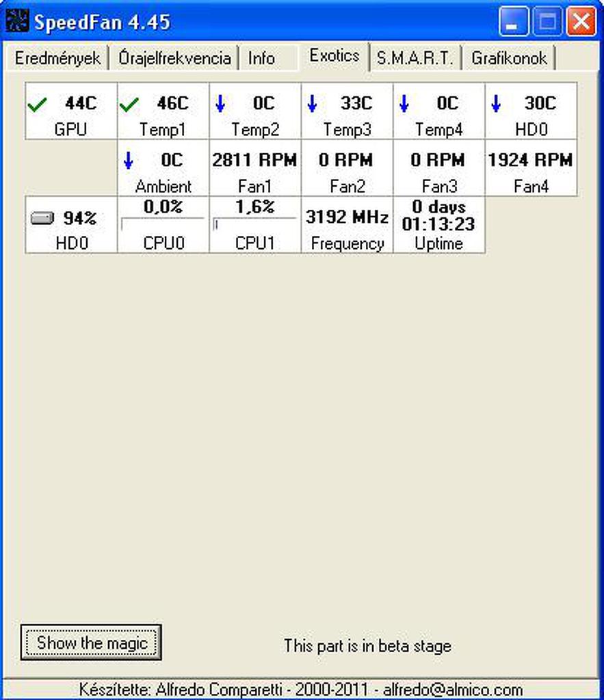Click the 3192 MHz Frequency value

tap(347, 217)
